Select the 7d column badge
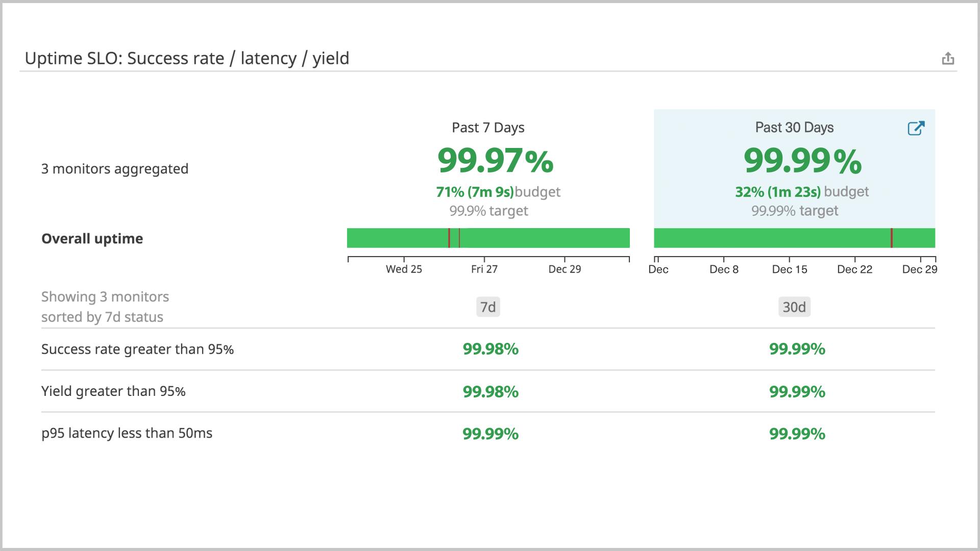This screenshot has width=980, height=551. (488, 307)
